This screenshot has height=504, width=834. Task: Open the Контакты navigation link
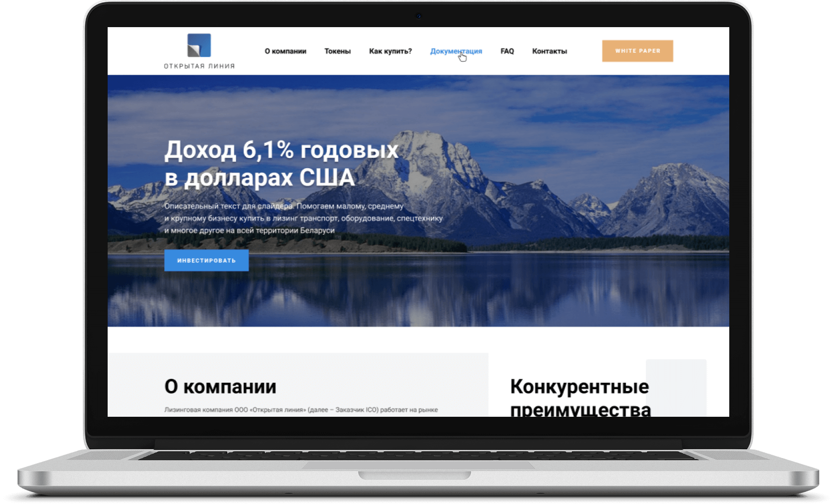coord(549,51)
